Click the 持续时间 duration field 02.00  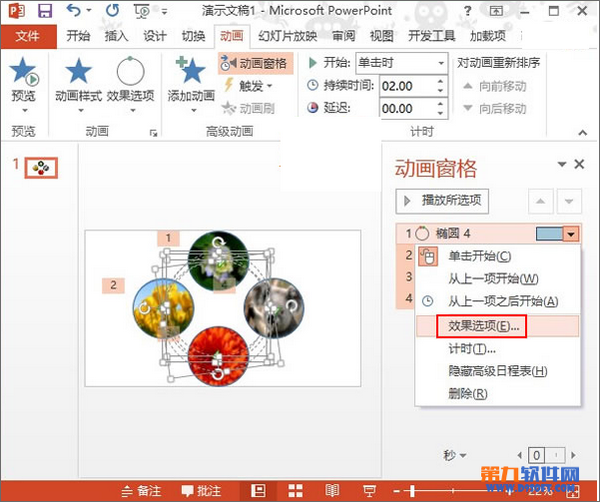click(x=407, y=86)
